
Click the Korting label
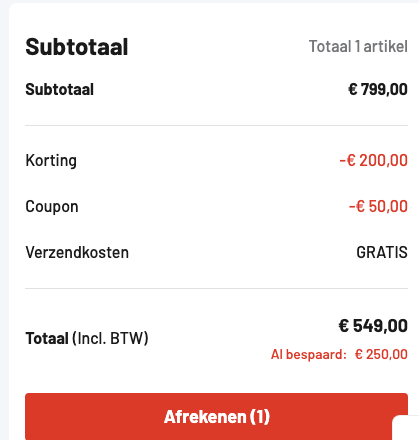click(51, 161)
